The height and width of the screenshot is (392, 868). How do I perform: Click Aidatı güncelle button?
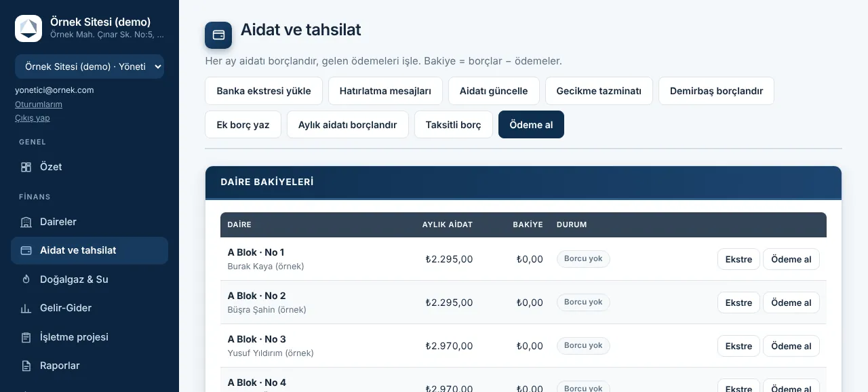pyautogui.click(x=494, y=91)
